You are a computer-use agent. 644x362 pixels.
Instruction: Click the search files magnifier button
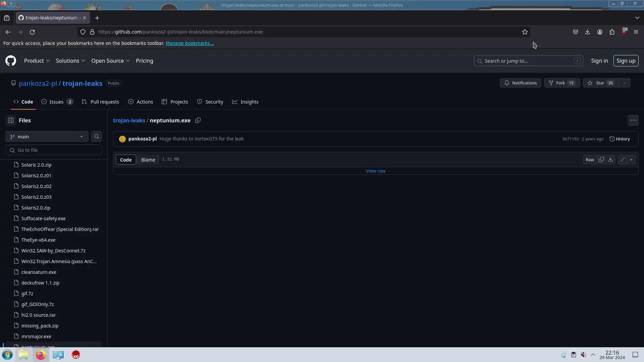(97, 136)
